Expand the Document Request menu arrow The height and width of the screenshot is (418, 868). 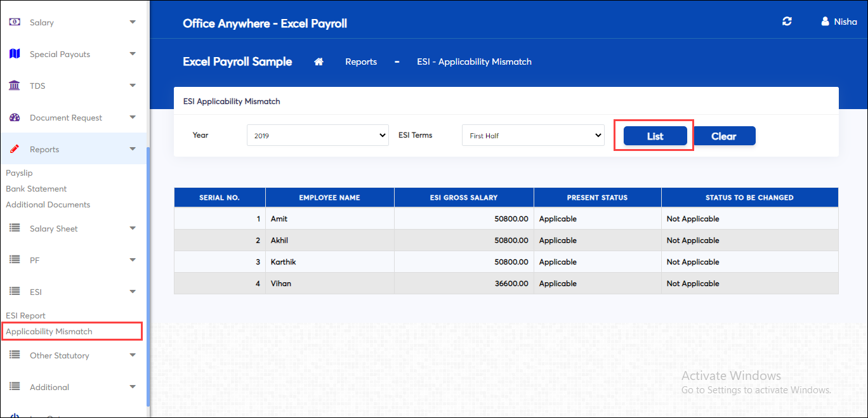pos(133,117)
